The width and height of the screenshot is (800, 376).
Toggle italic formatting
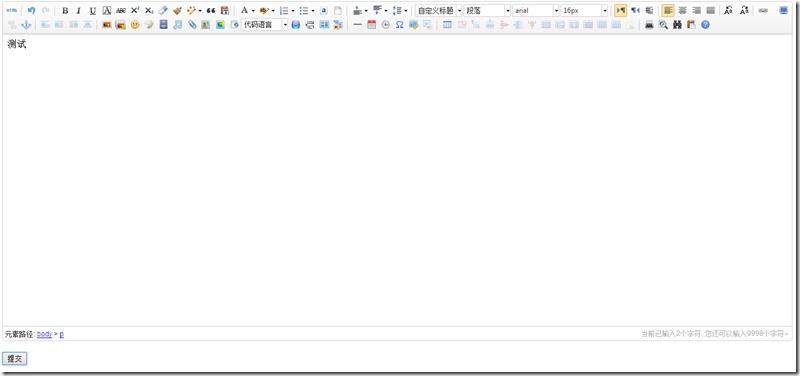point(79,10)
